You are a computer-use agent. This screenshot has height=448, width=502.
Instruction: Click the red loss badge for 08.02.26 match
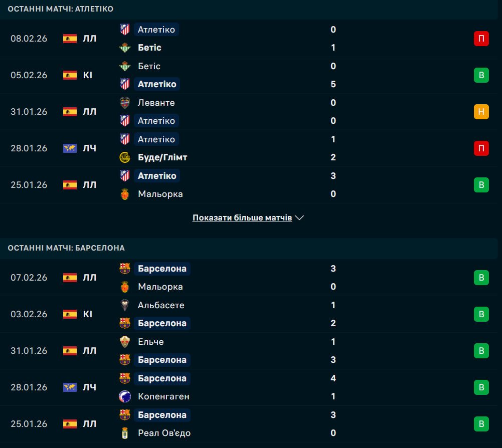tap(481, 39)
